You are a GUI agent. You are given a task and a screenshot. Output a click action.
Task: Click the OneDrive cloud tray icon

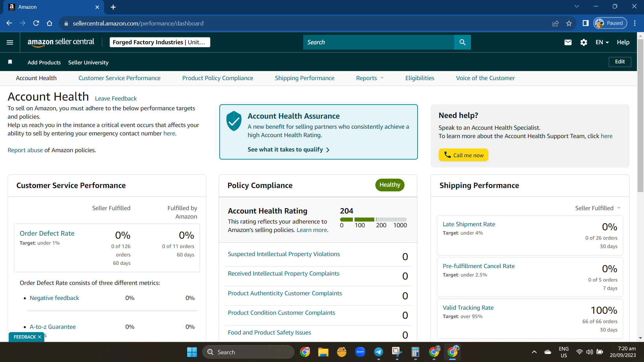(548, 352)
